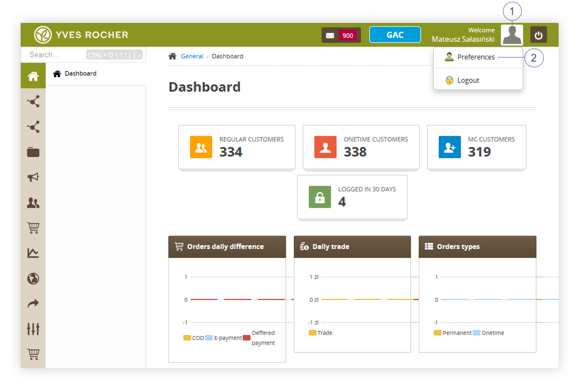Open the second share-nodes sidebar icon

pos(33,127)
